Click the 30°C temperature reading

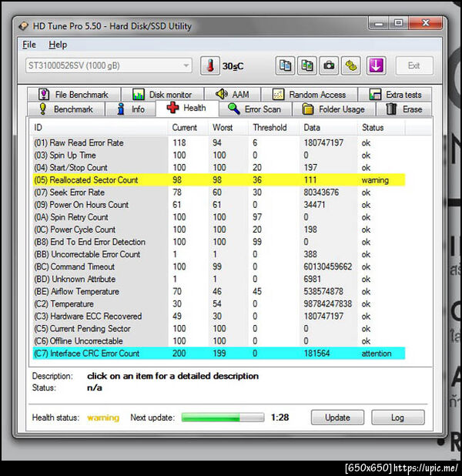point(233,66)
